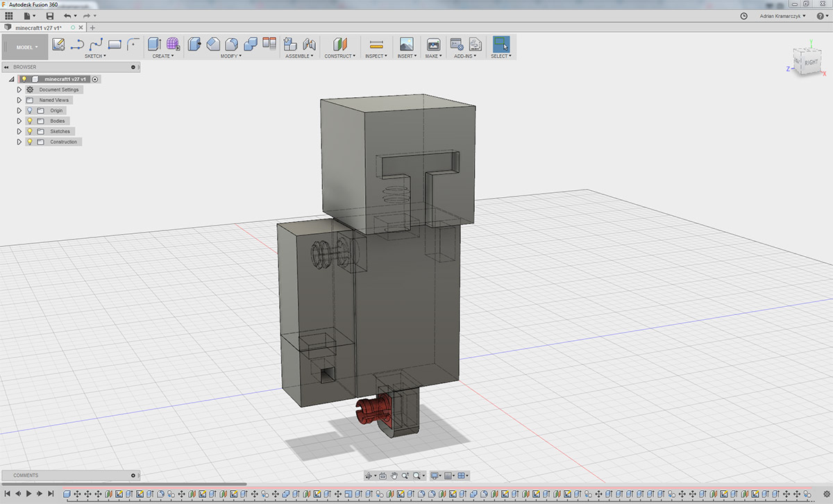The height and width of the screenshot is (504, 833).
Task: Click the ViewCube RIGHT face
Action: click(x=811, y=63)
